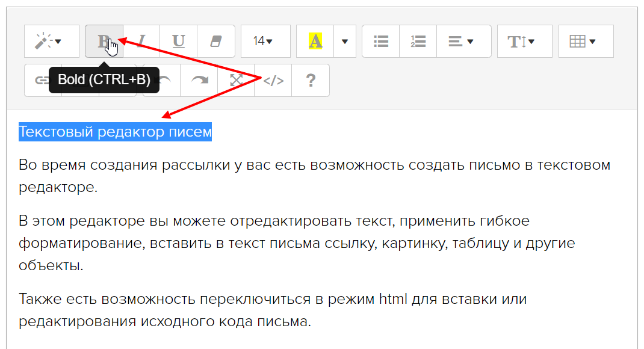The image size is (644, 349).
Task: Switch editor to fullscreen mode
Action: point(236,81)
